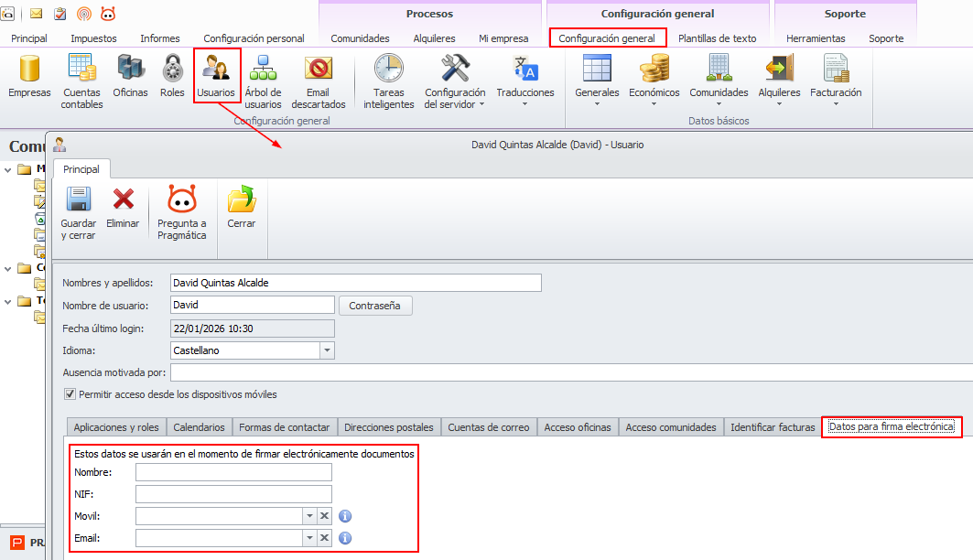The height and width of the screenshot is (560, 973).
Task: Click the Nombre signature field
Action: (x=233, y=472)
